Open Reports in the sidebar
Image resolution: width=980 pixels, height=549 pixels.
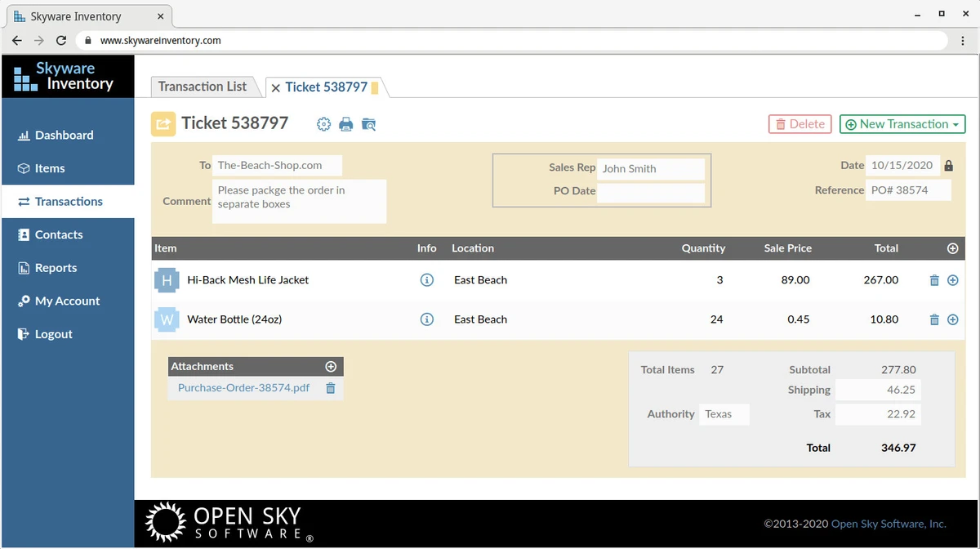[54, 267]
